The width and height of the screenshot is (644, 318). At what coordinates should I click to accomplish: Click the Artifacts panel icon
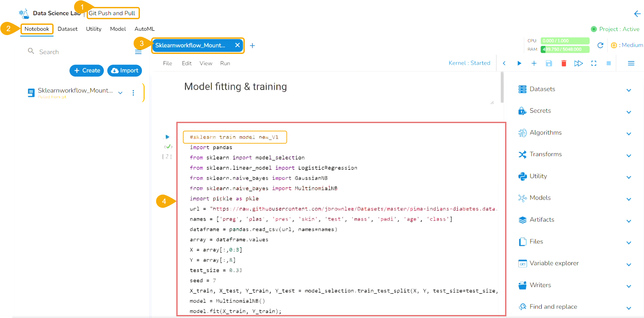pyautogui.click(x=522, y=220)
